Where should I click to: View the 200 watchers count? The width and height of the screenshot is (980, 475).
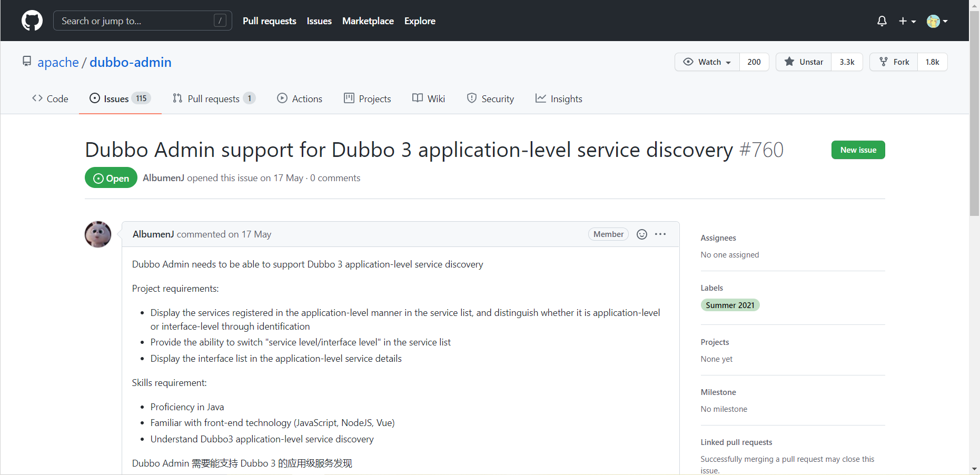click(754, 62)
